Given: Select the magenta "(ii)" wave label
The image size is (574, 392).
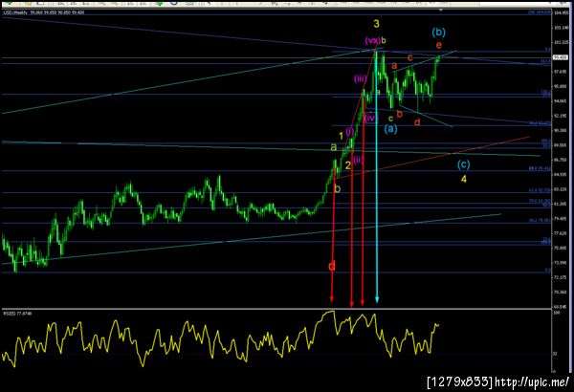Looking at the screenshot, I should tap(359, 160).
